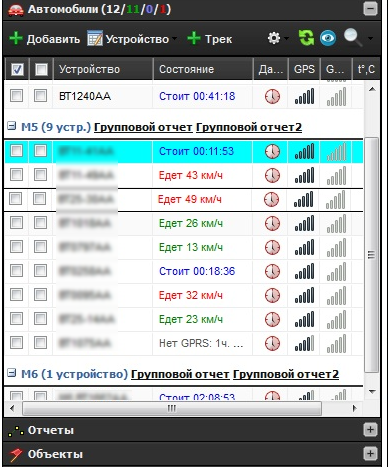
Task: Open M5 Групповой отчет link
Action: [x=143, y=127]
